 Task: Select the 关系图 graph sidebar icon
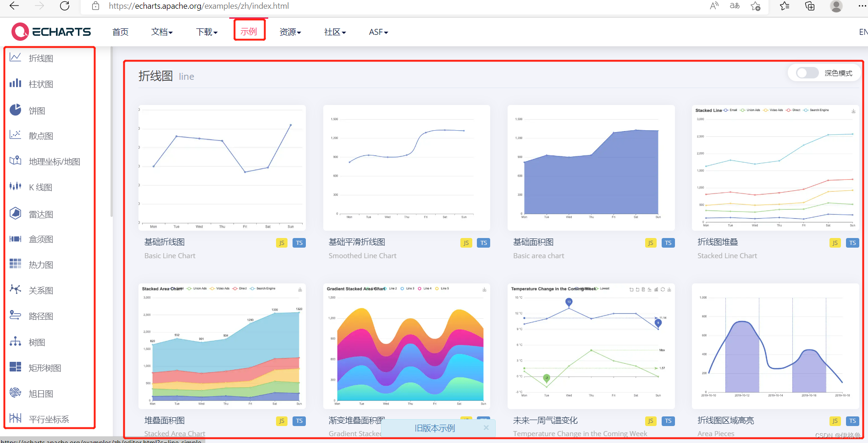click(16, 290)
